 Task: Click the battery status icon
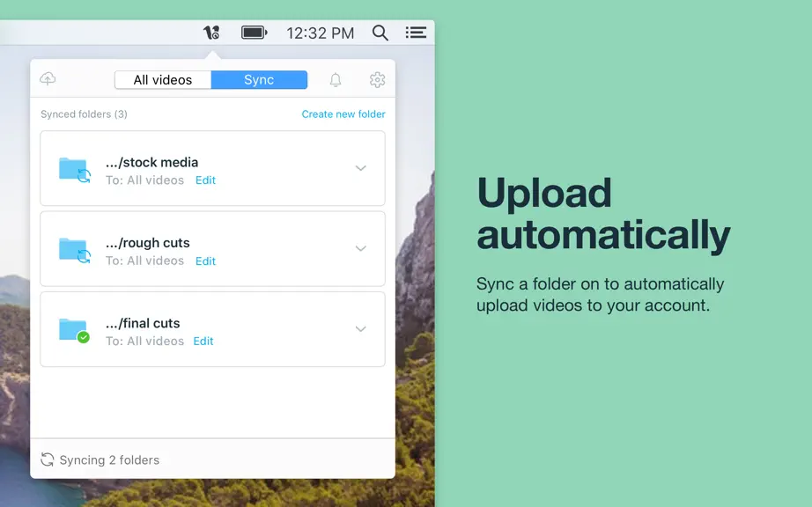(x=255, y=33)
